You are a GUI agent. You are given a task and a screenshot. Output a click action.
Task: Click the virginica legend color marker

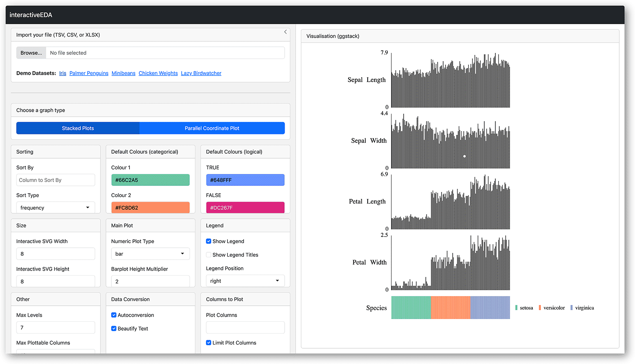[572, 308]
